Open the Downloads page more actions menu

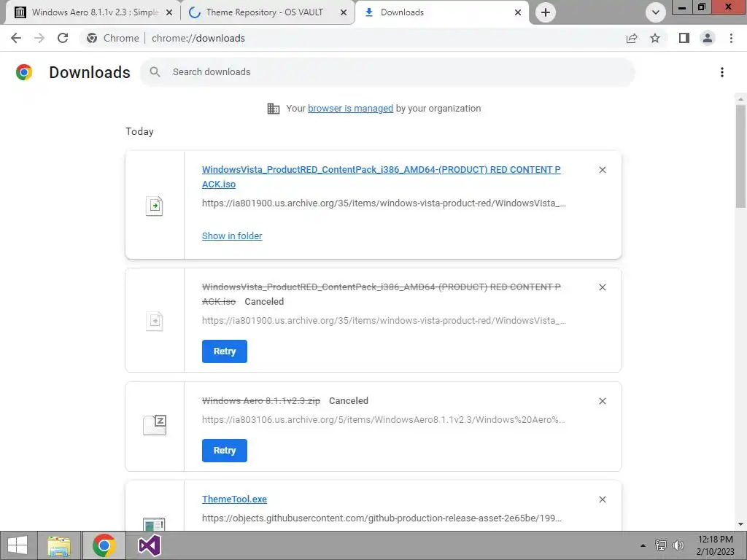coord(722,72)
